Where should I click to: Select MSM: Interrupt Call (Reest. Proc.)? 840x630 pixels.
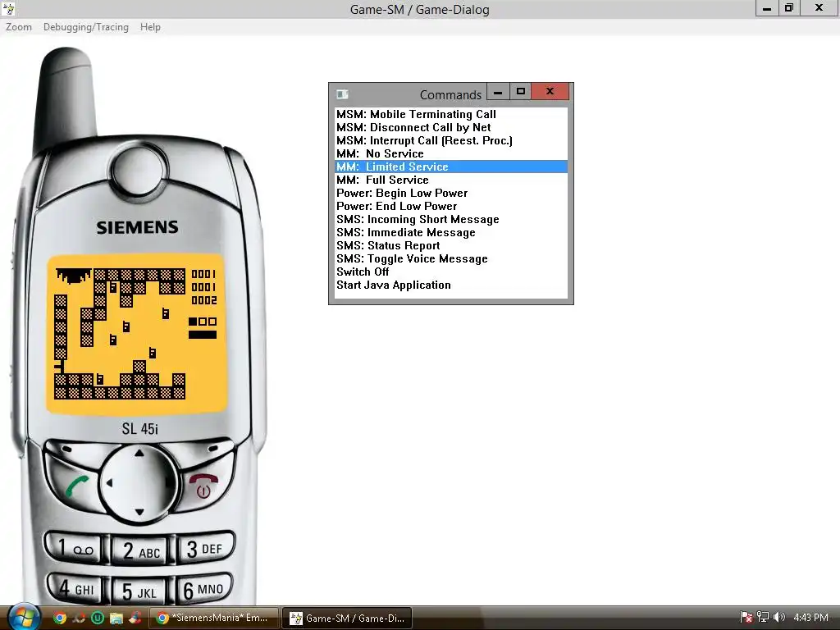pos(451,140)
